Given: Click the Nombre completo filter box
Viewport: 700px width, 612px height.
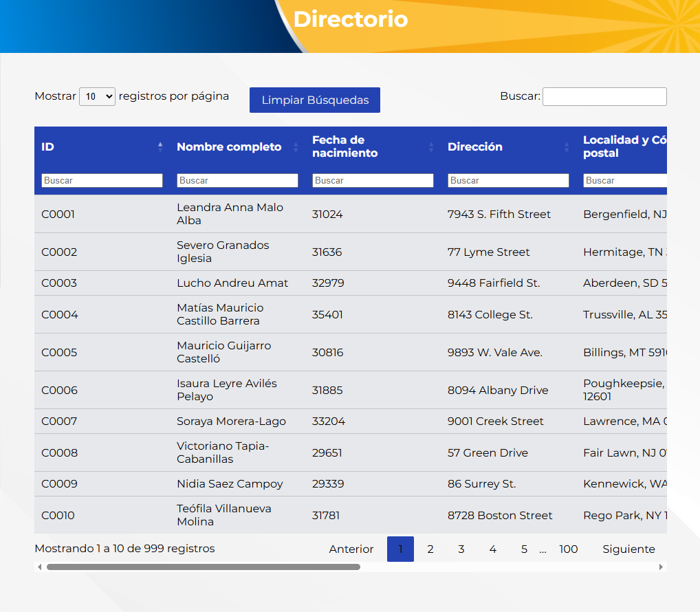Looking at the screenshot, I should (237, 180).
